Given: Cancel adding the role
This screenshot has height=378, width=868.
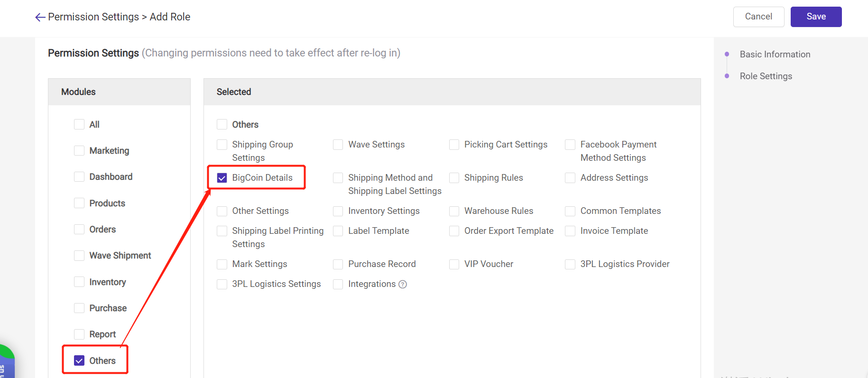Looking at the screenshot, I should (x=758, y=17).
